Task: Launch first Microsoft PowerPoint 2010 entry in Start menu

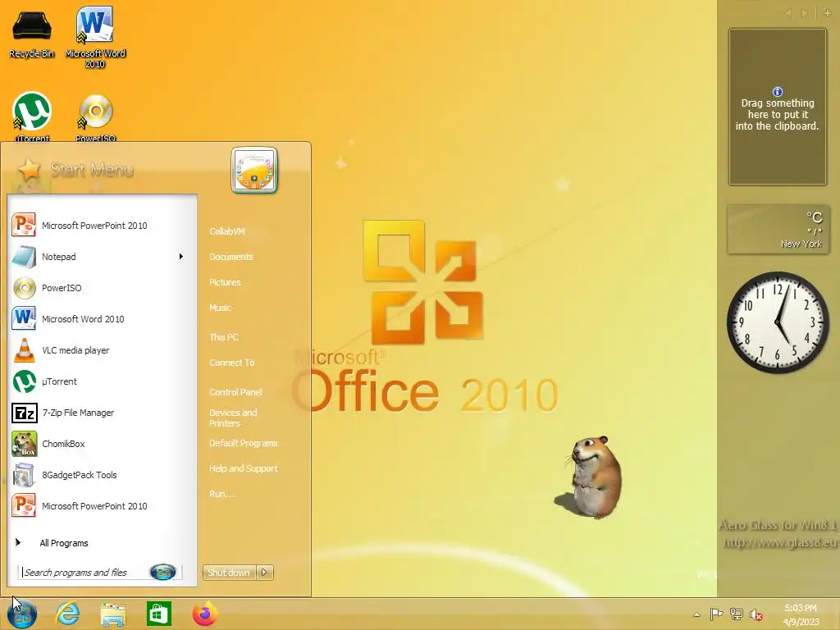Action: tap(102, 226)
